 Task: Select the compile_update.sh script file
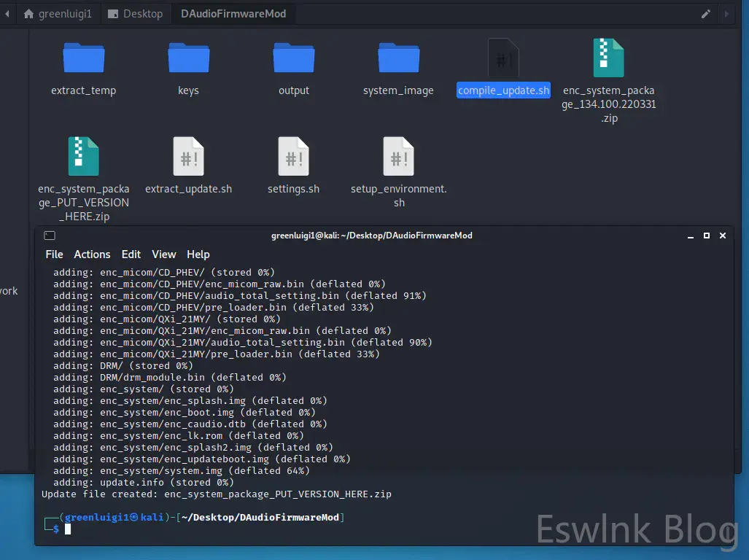click(503, 58)
